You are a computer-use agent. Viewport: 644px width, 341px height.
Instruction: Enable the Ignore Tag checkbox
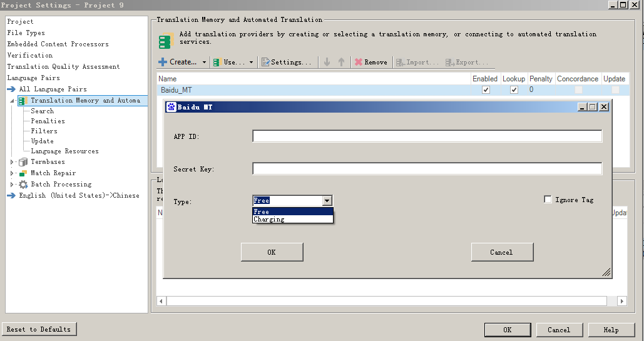click(548, 199)
